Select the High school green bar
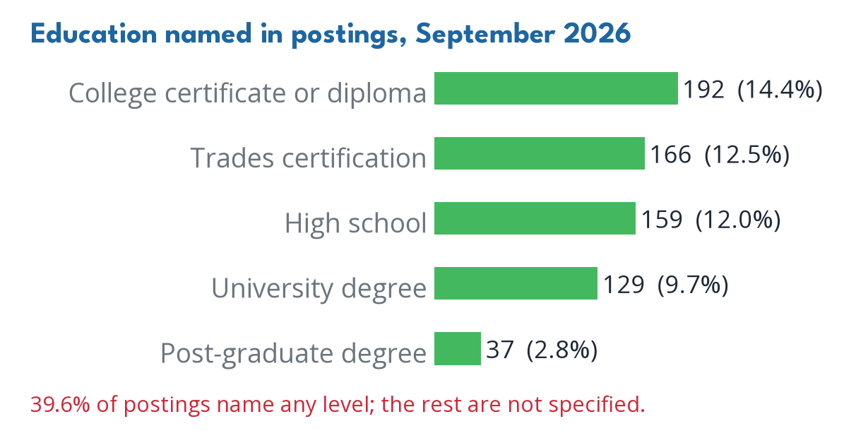Viewport: 868px width, 438px height. 535,218
